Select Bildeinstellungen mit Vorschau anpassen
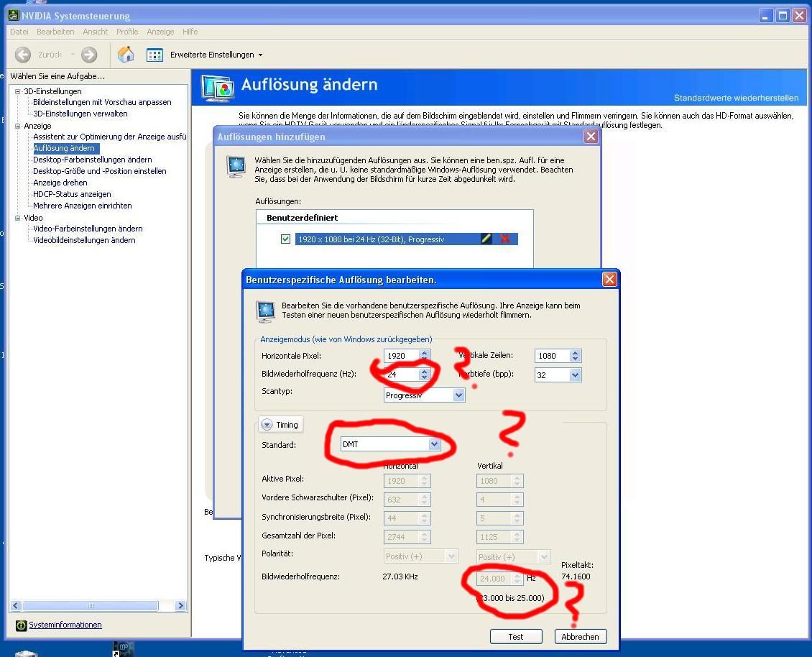Viewport: 812px width, 657px height. pyautogui.click(x=102, y=102)
